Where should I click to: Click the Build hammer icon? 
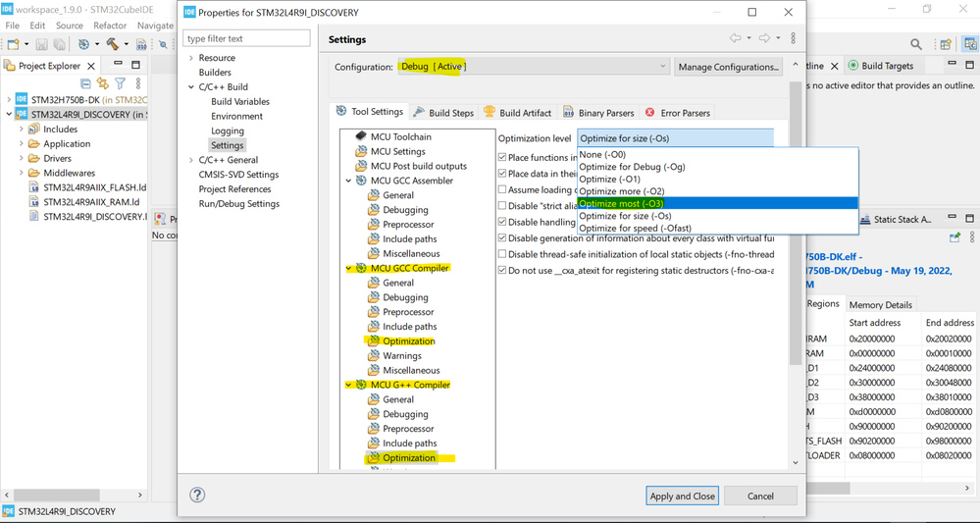coord(113,44)
